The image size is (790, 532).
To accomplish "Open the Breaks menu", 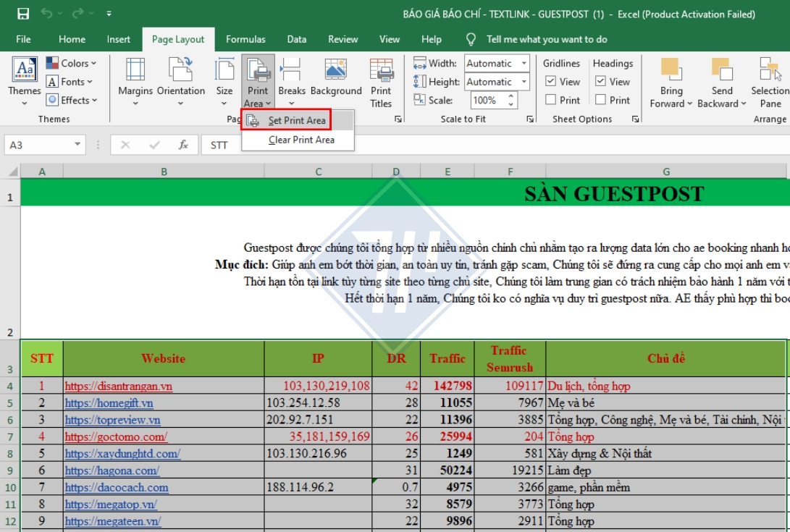I will click(292, 80).
